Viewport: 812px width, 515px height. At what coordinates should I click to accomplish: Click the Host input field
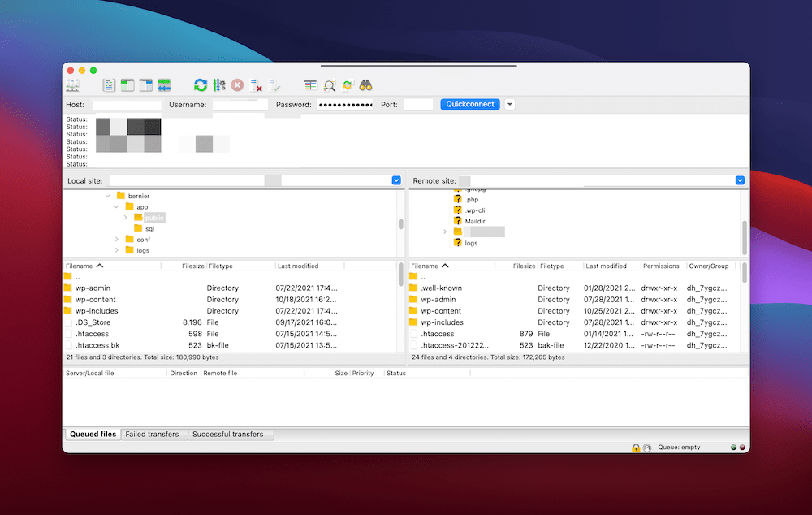coord(127,105)
